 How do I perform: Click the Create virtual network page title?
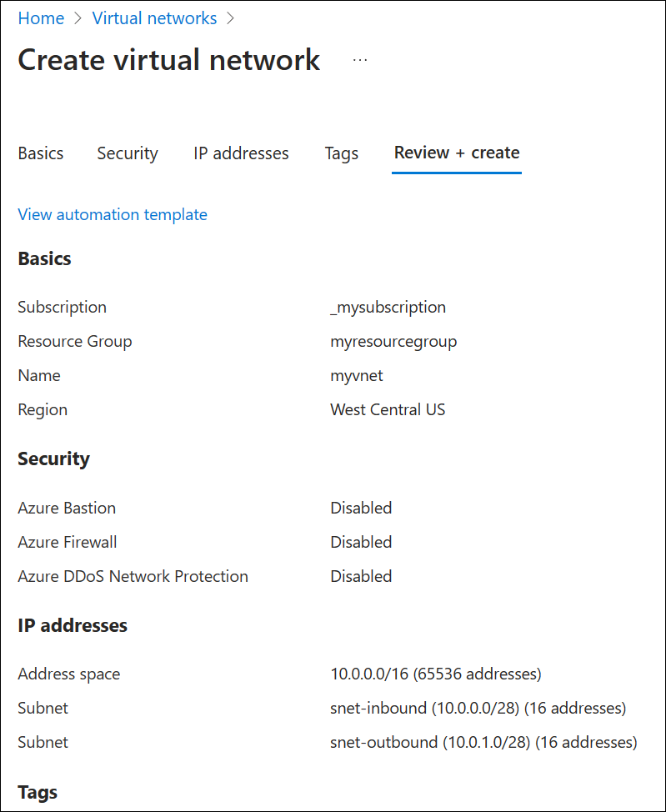click(x=168, y=59)
